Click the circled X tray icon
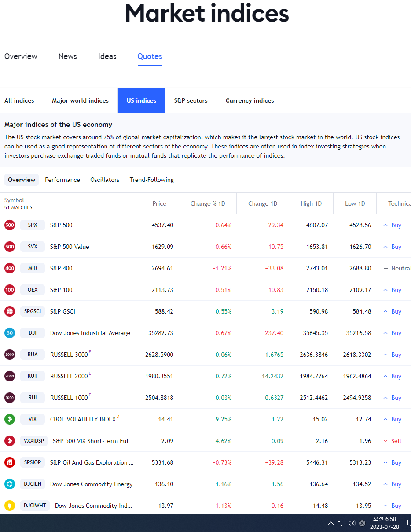Screen dimensions: 411x532 click(x=362, y=523)
